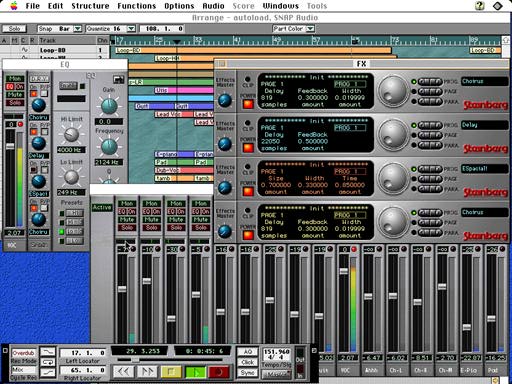Change the Overdub Rec Mode selector
Image resolution: width=512 pixels, height=384 pixels.
[24, 353]
